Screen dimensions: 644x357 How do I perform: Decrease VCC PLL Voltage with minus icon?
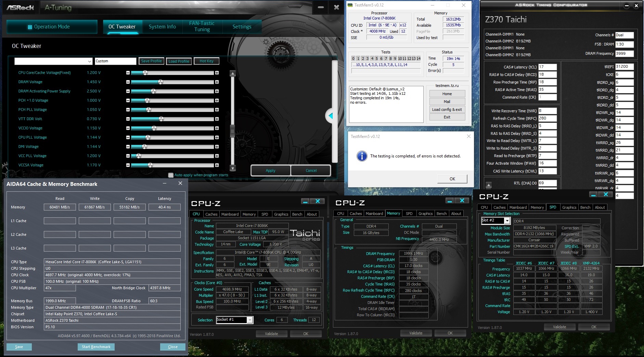(128, 156)
